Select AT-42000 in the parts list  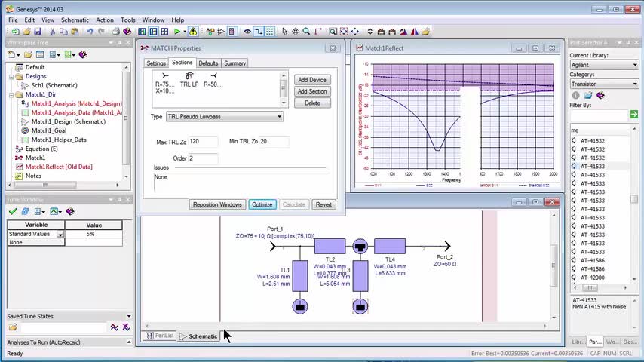592,278
